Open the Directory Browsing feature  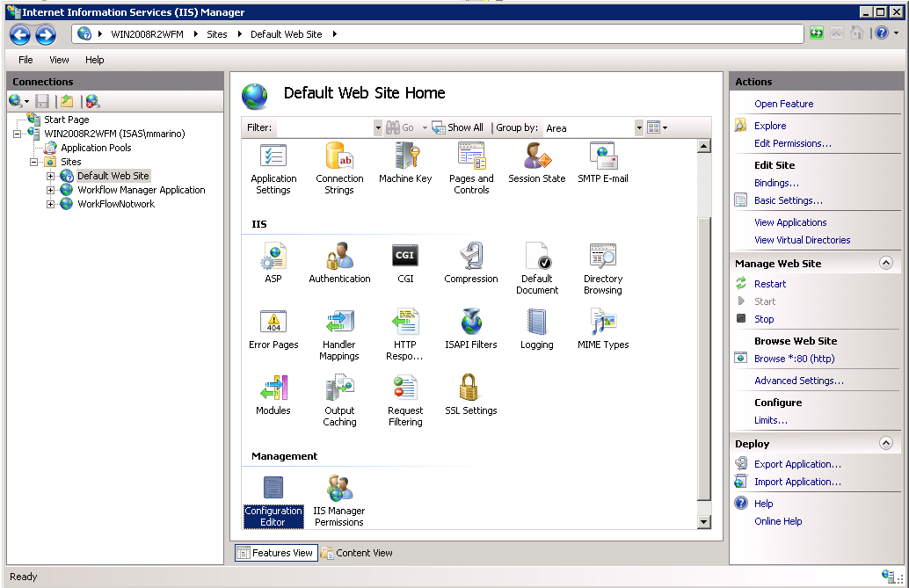pyautogui.click(x=603, y=268)
